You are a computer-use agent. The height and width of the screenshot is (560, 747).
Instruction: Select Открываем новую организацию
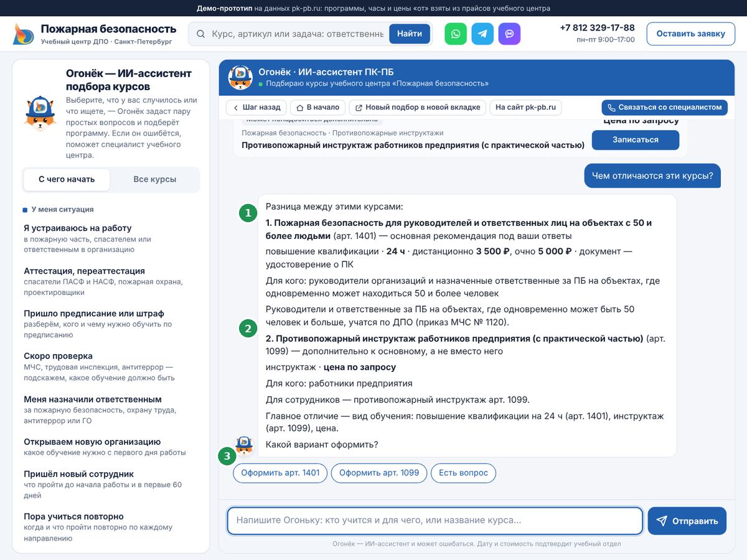tap(110, 447)
